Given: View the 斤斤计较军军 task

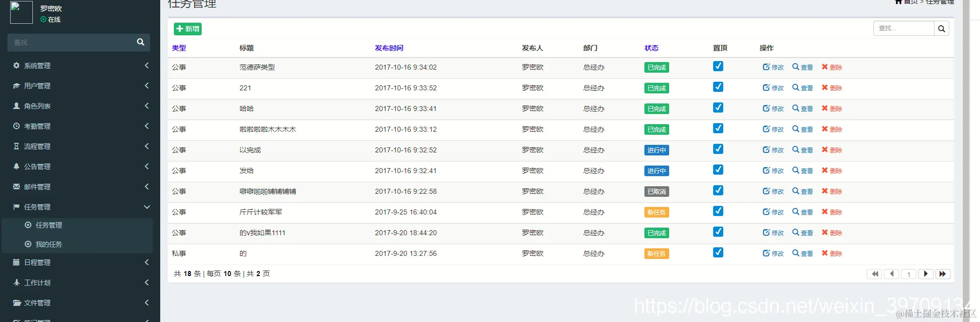Looking at the screenshot, I should point(803,212).
